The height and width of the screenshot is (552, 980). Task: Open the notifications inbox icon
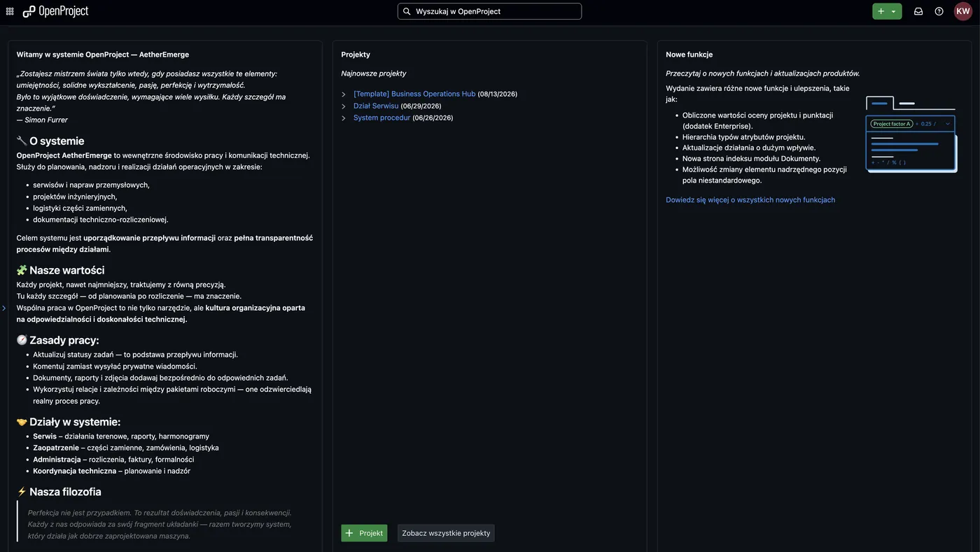coord(918,11)
